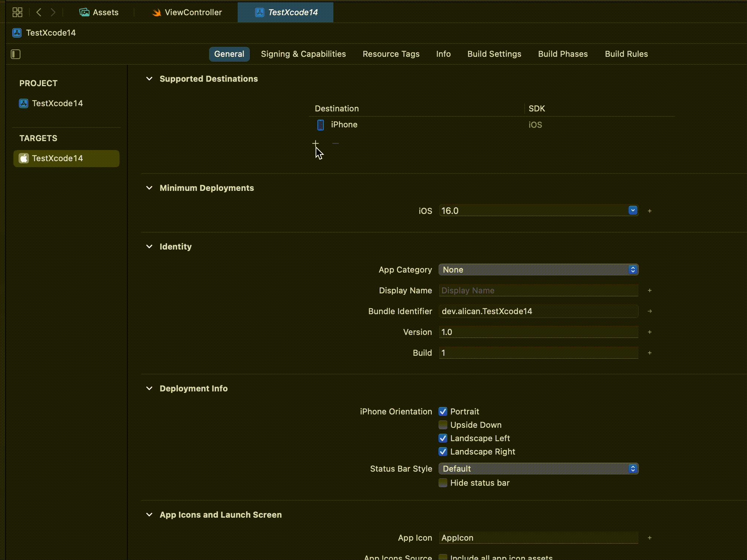Open the Resource Tags tab
The height and width of the screenshot is (560, 747).
point(391,54)
